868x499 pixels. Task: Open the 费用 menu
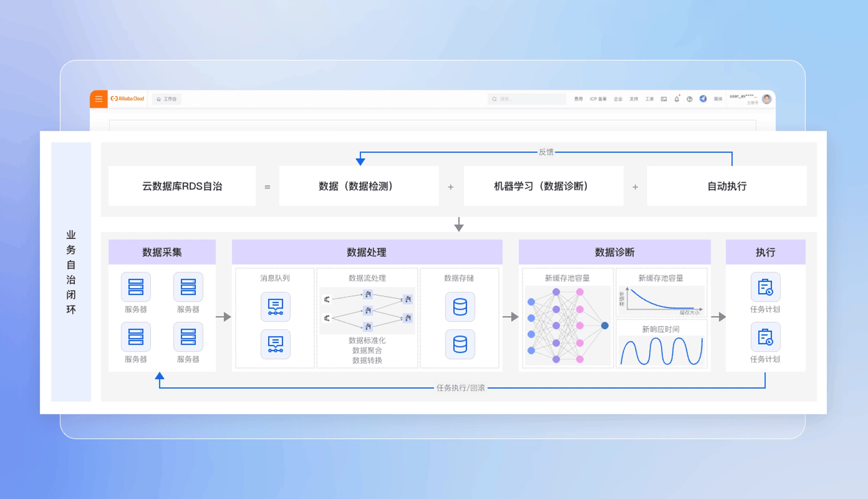tap(579, 99)
